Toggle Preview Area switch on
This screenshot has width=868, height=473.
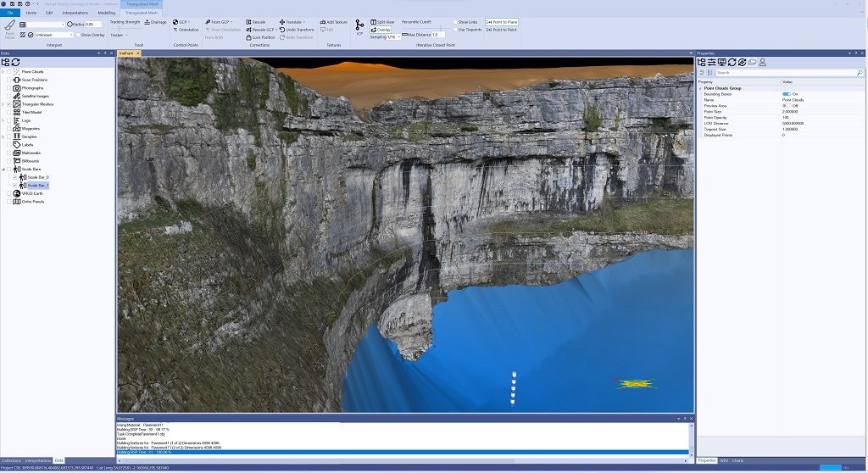click(x=786, y=106)
